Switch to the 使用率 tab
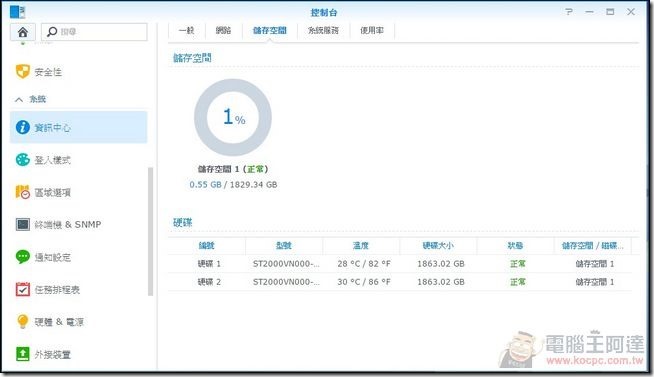The width and height of the screenshot is (654, 377). [372, 30]
